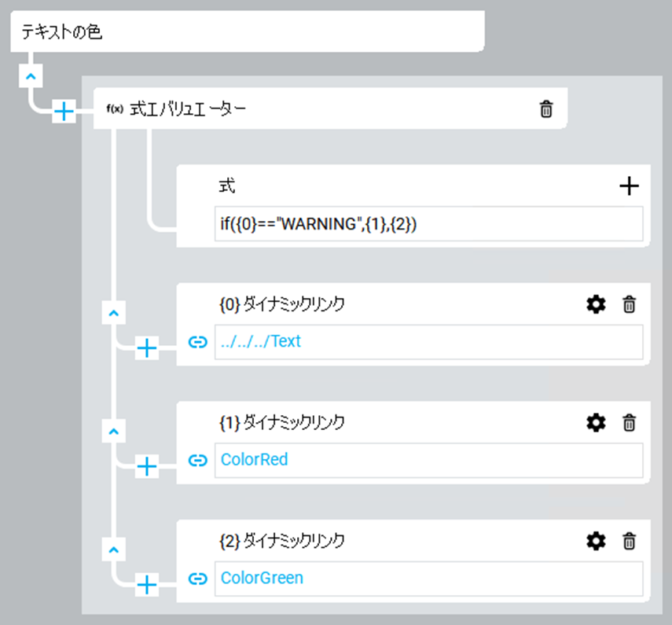
Task: Delete the {1} ダイナミックリンク entry
Action: 629,423
